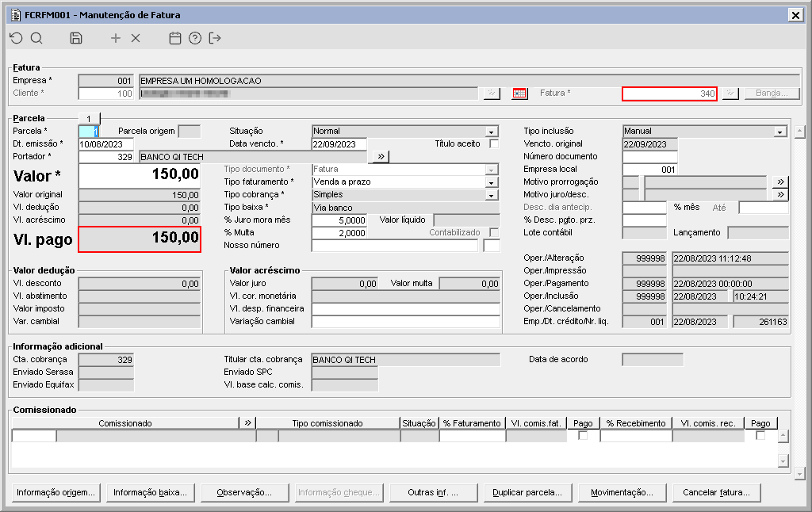Expand Tipo faturamento Venda a prazo dropdown

tap(491, 182)
